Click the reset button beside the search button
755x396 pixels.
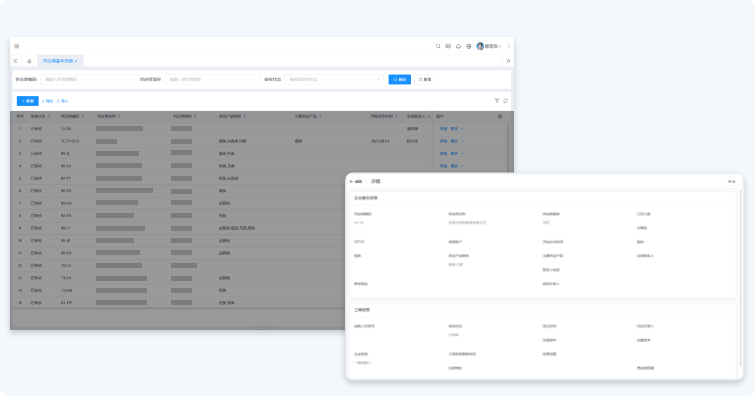[x=425, y=79]
